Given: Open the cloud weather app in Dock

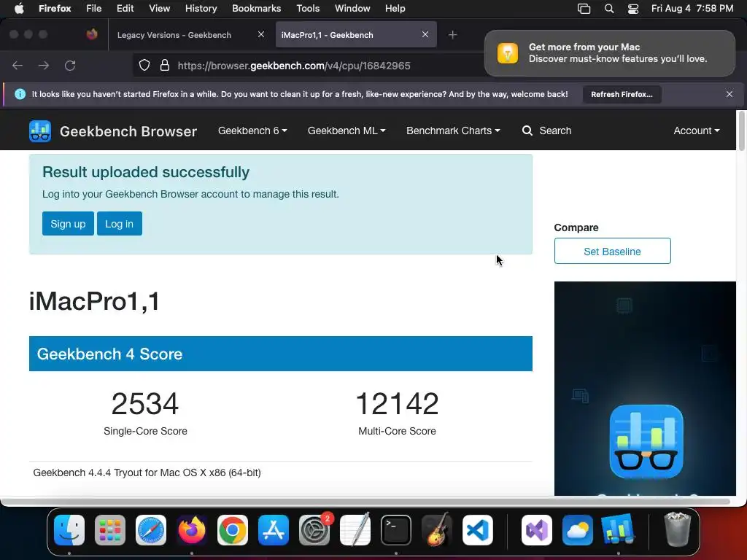Looking at the screenshot, I should point(578,530).
